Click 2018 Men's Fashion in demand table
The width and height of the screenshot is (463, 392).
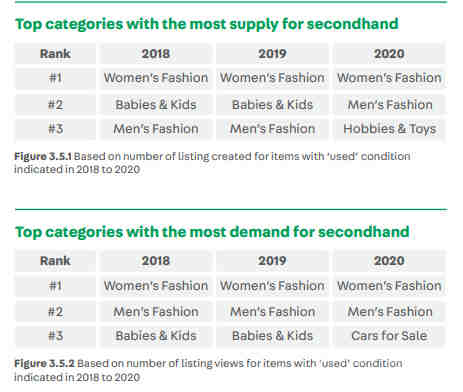tap(156, 312)
